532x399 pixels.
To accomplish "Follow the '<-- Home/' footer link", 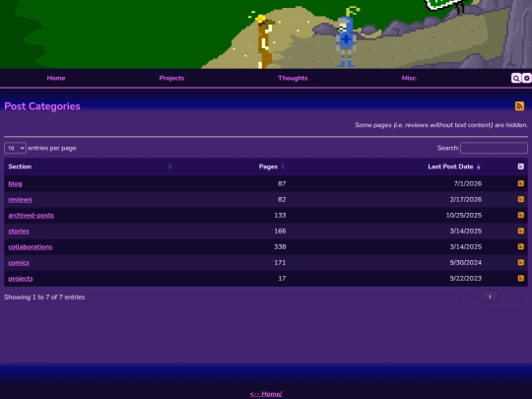I will point(266,394).
